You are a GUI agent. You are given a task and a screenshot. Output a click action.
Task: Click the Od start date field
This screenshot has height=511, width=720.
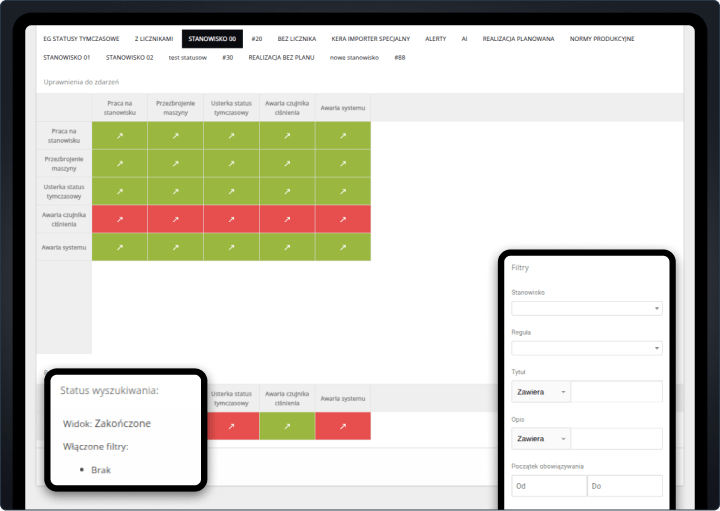coord(548,486)
